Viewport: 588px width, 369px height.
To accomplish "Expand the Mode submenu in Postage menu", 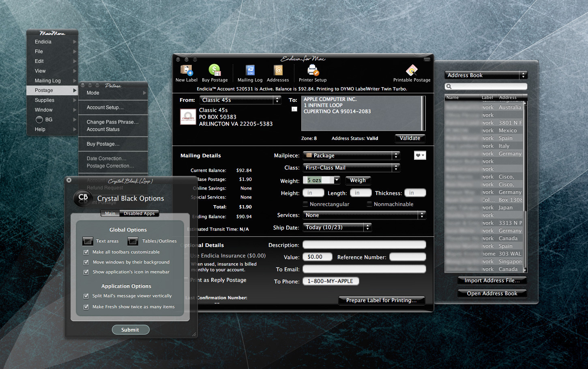I will click(x=113, y=93).
